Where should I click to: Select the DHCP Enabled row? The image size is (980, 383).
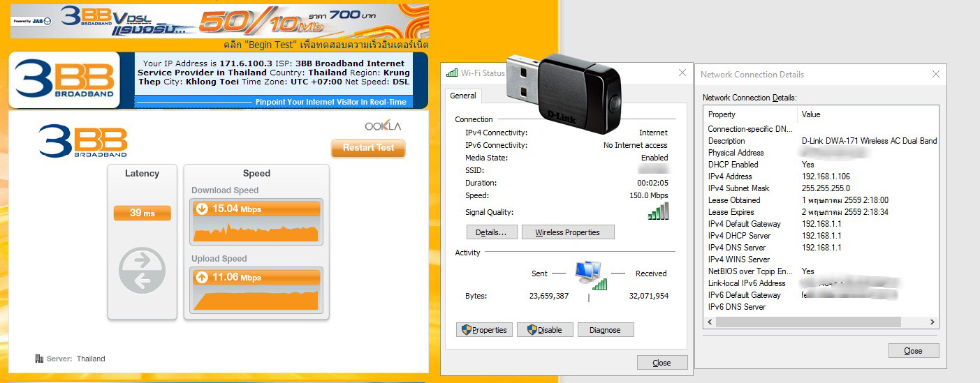click(x=821, y=165)
